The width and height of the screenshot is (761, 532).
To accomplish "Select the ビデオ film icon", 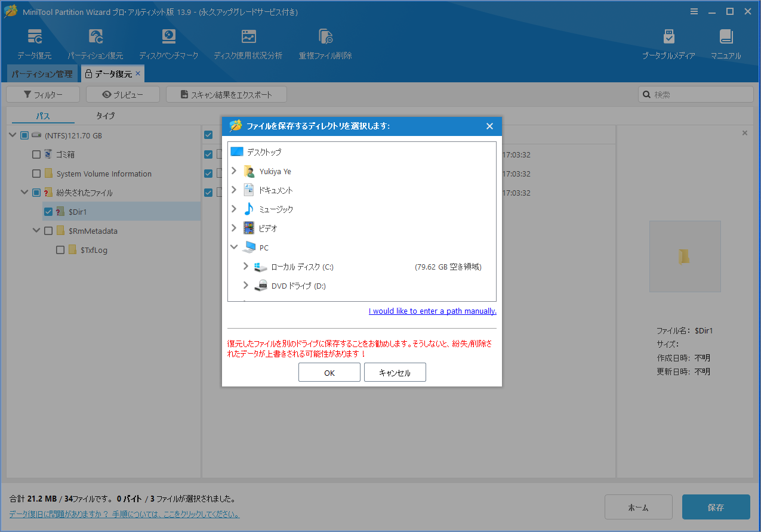I will point(249,228).
